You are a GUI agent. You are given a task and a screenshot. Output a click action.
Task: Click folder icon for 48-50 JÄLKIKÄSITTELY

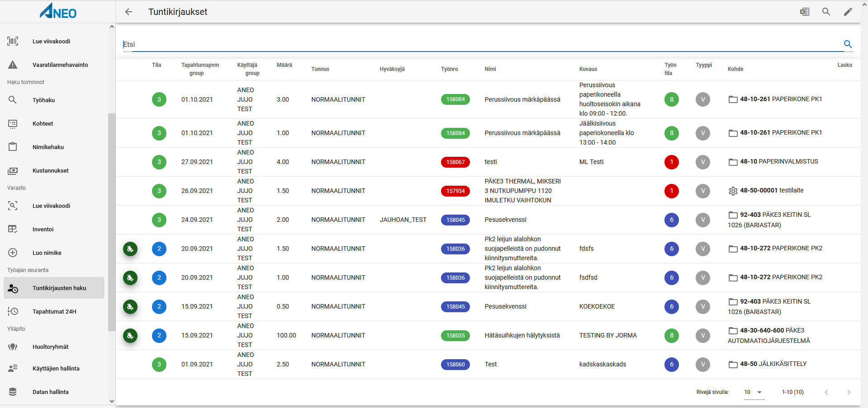pos(733,365)
